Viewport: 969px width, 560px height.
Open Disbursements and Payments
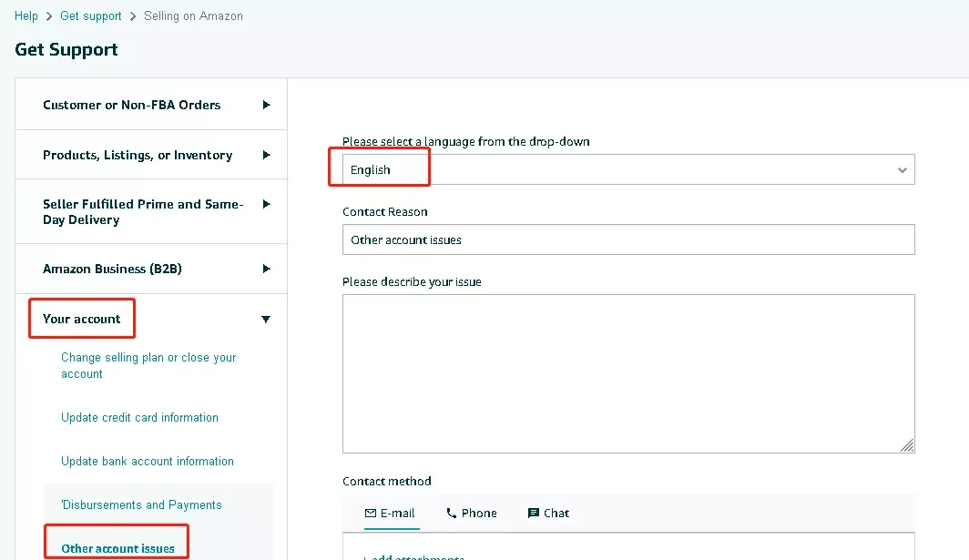pyautogui.click(x=141, y=505)
